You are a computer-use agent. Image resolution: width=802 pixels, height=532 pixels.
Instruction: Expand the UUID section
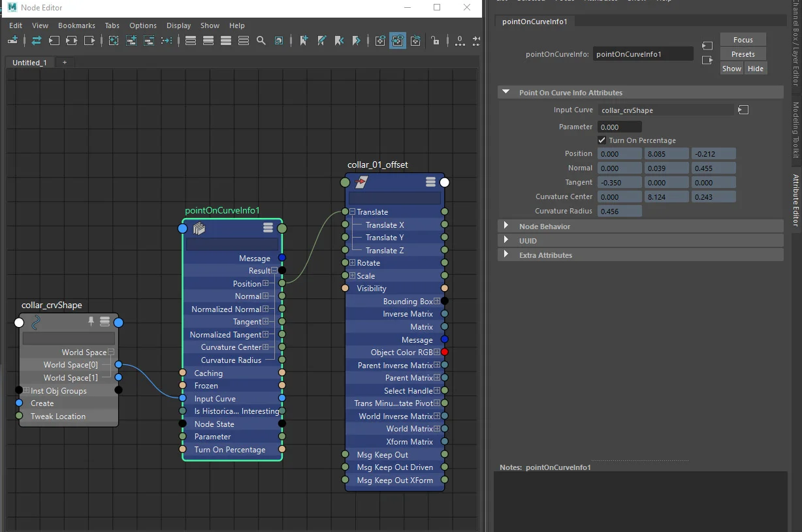tap(505, 240)
